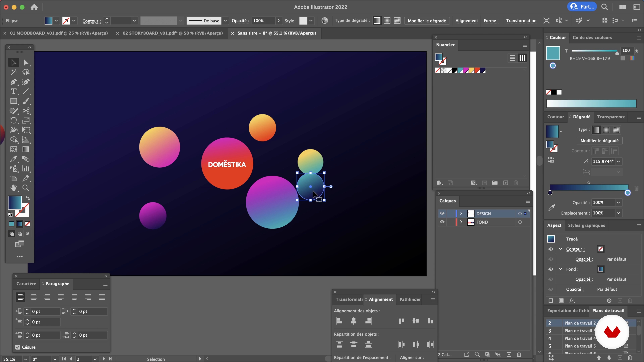Select the right gradient stop on slider
The width and height of the screenshot is (644, 362).
point(628,193)
